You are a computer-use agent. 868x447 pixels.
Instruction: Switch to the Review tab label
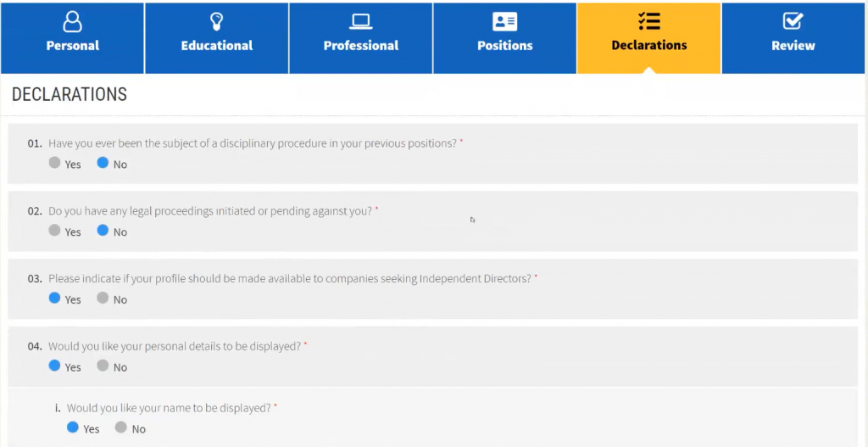click(x=793, y=46)
